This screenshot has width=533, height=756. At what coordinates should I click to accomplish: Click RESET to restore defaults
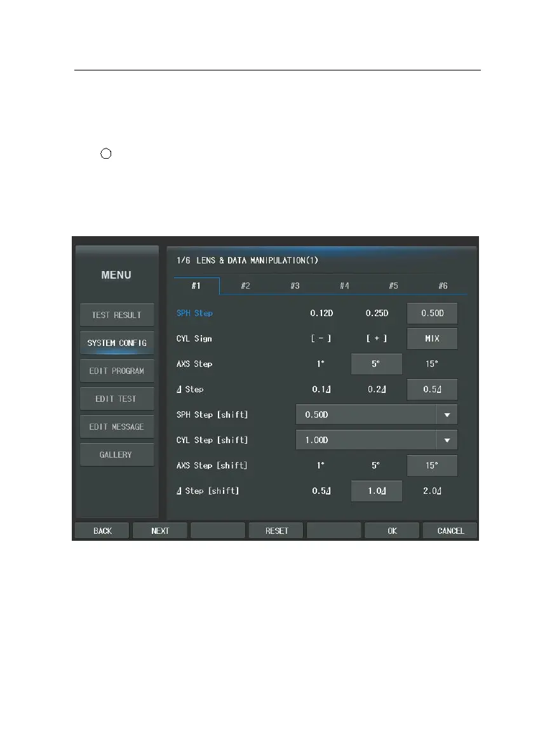point(276,531)
